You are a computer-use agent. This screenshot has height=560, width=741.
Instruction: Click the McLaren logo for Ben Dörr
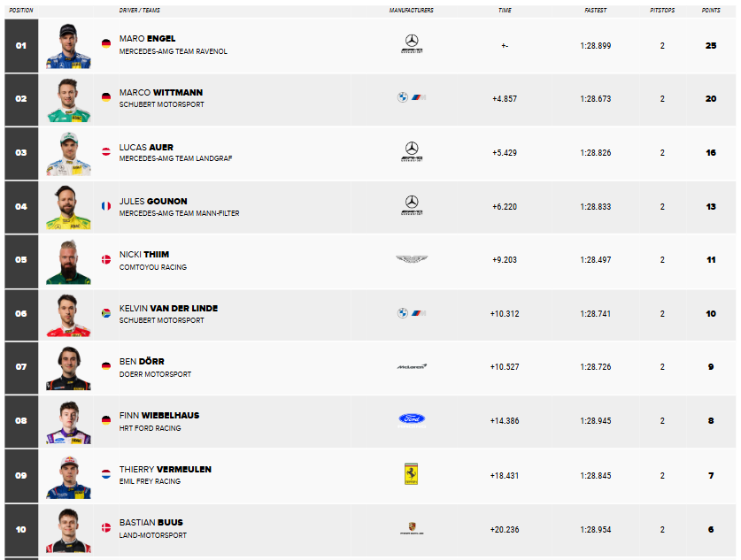[x=412, y=366]
